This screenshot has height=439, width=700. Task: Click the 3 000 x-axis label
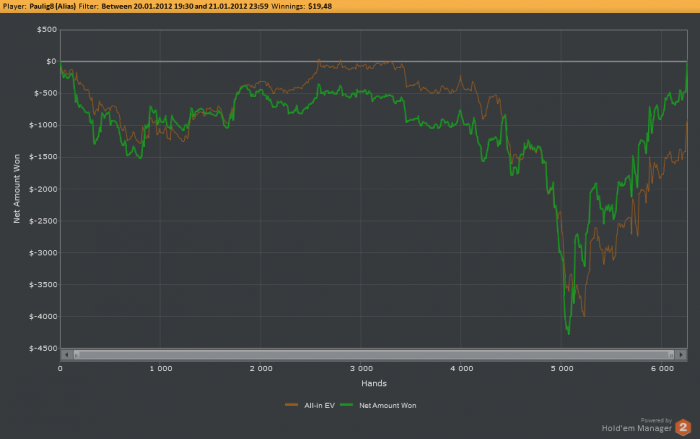pyautogui.click(x=361, y=368)
